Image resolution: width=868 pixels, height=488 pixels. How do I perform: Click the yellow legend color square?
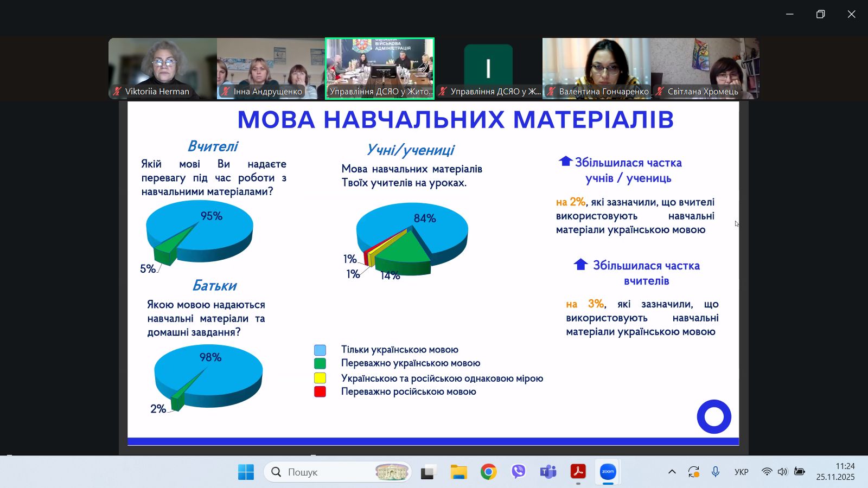click(x=320, y=378)
